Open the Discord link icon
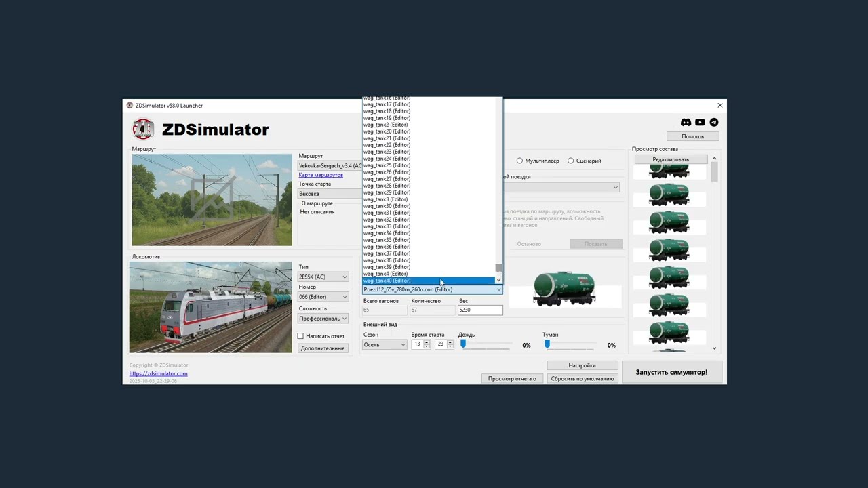Screen dimensions: 868x488 [686, 123]
